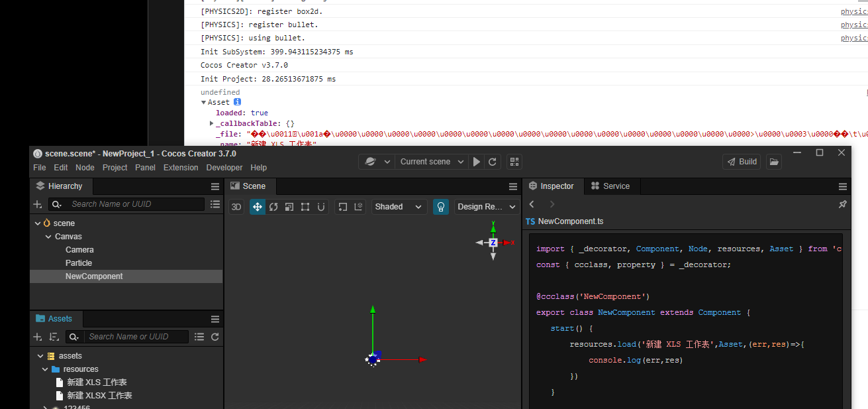The image size is (868, 409).
Task: Toggle scene lighting bulb button
Action: (441, 207)
